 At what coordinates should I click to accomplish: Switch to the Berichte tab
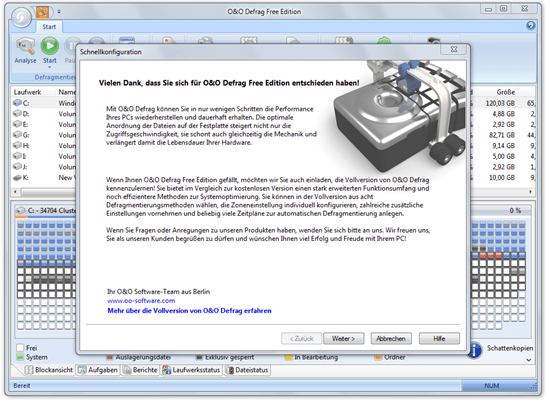click(140, 370)
